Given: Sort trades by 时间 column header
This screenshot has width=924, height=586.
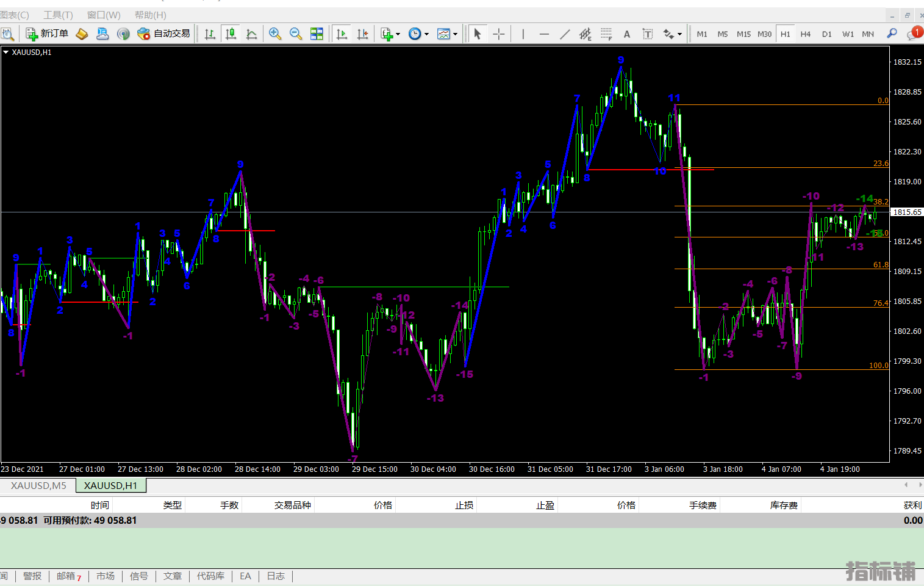Looking at the screenshot, I should click(100, 505).
